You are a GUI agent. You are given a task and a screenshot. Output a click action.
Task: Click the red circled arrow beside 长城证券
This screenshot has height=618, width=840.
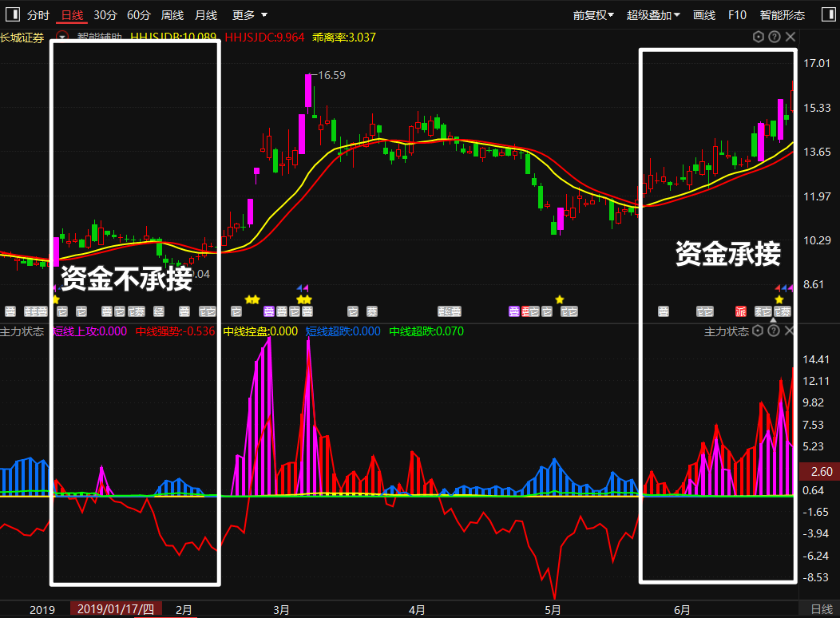(62, 37)
